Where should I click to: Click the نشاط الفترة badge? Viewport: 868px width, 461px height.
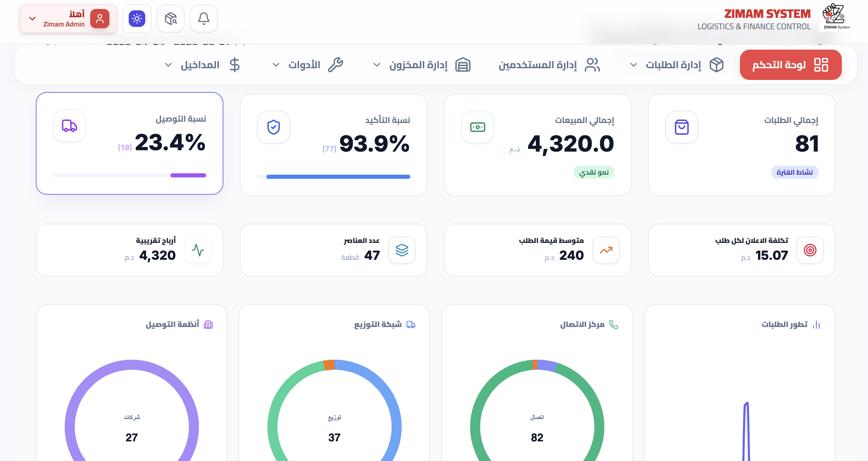click(x=795, y=172)
